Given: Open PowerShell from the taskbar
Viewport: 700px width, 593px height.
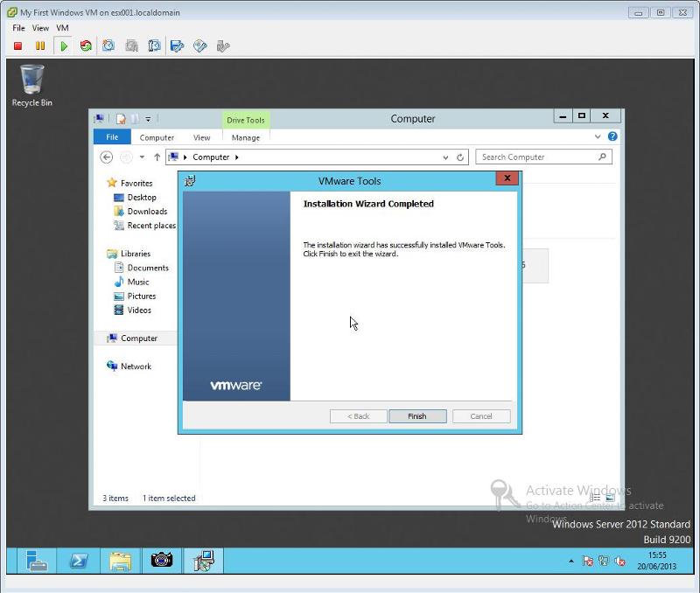Looking at the screenshot, I should [x=79, y=561].
